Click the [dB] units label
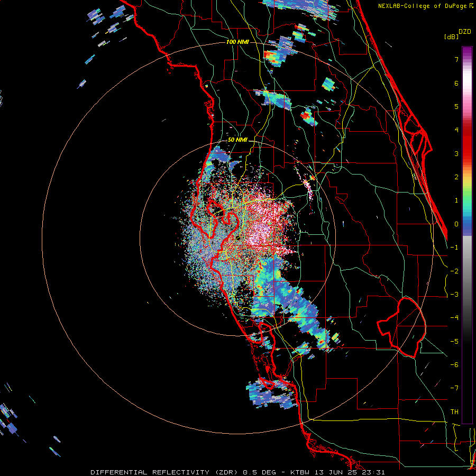This screenshot has width=476, height=476. 451,36
